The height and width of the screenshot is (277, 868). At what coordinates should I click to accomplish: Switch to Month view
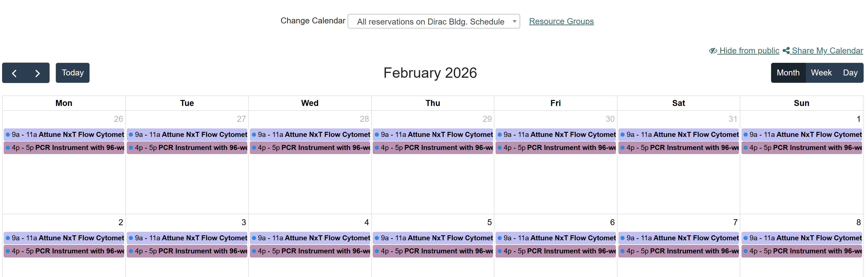coord(788,73)
